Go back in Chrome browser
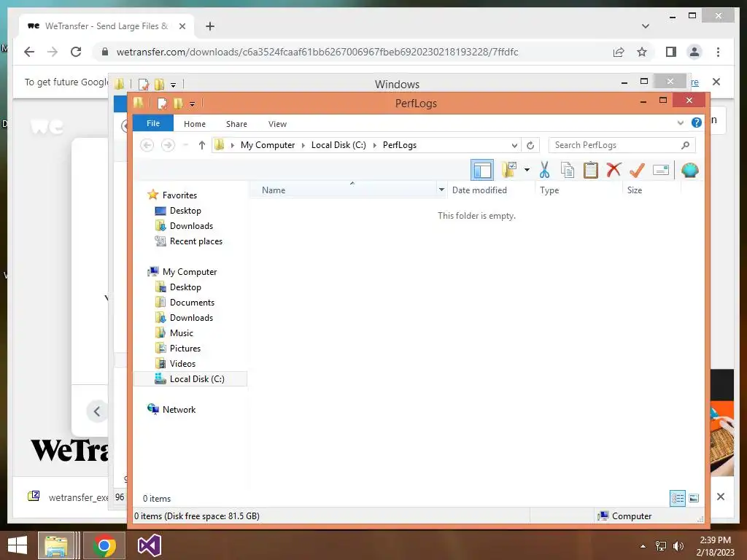 click(x=29, y=52)
